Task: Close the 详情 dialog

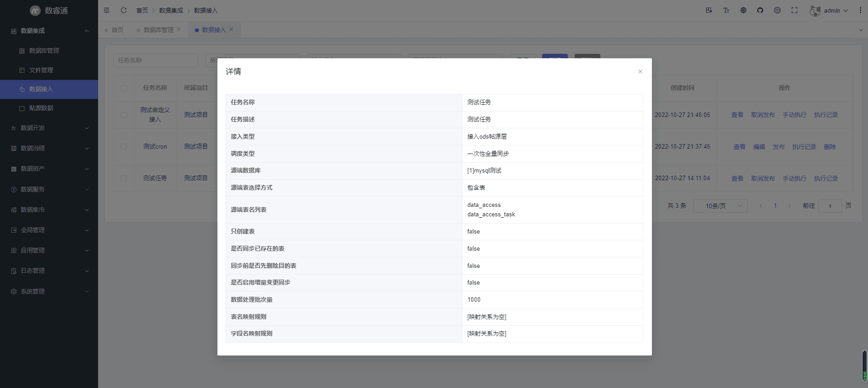Action: tap(640, 71)
